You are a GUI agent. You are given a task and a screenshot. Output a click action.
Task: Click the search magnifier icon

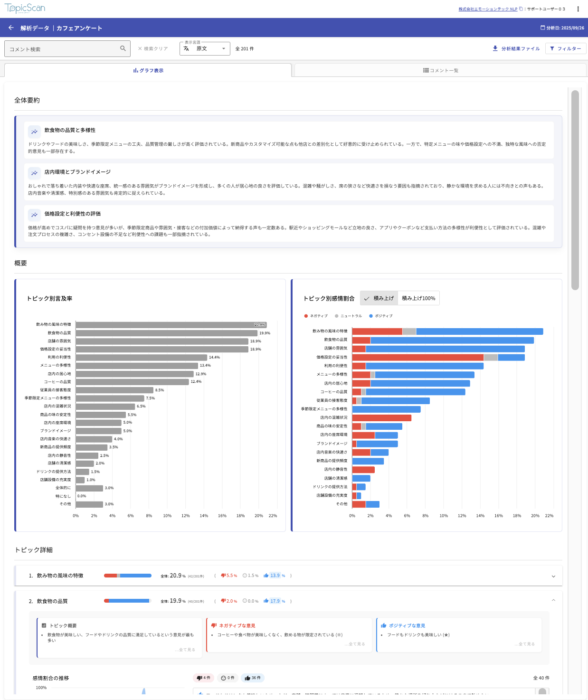point(123,48)
